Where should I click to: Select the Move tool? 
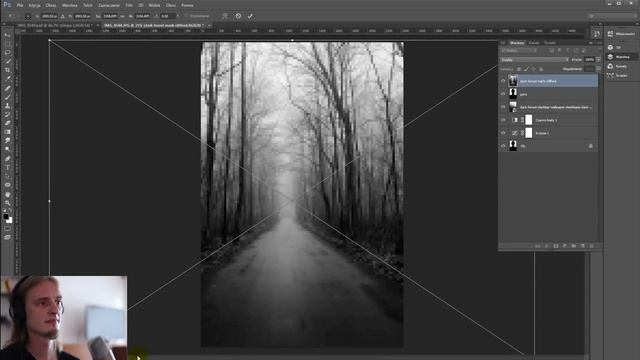coord(7,36)
